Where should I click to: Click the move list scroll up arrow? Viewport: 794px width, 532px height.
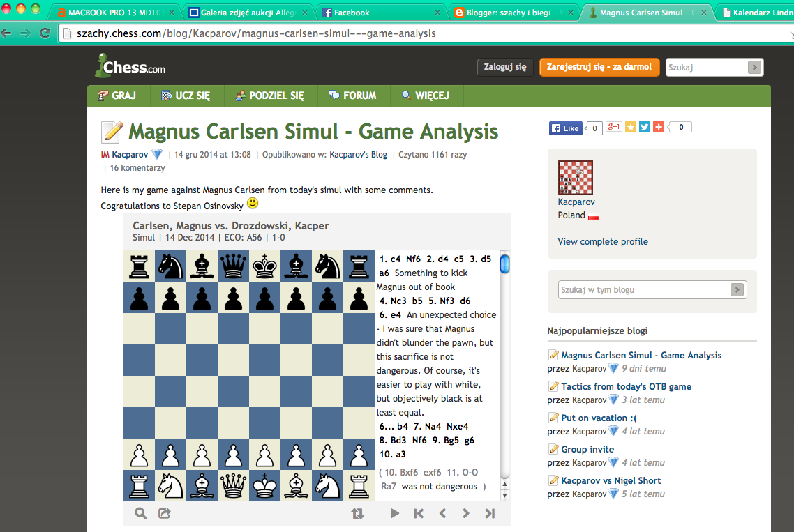[x=505, y=485]
